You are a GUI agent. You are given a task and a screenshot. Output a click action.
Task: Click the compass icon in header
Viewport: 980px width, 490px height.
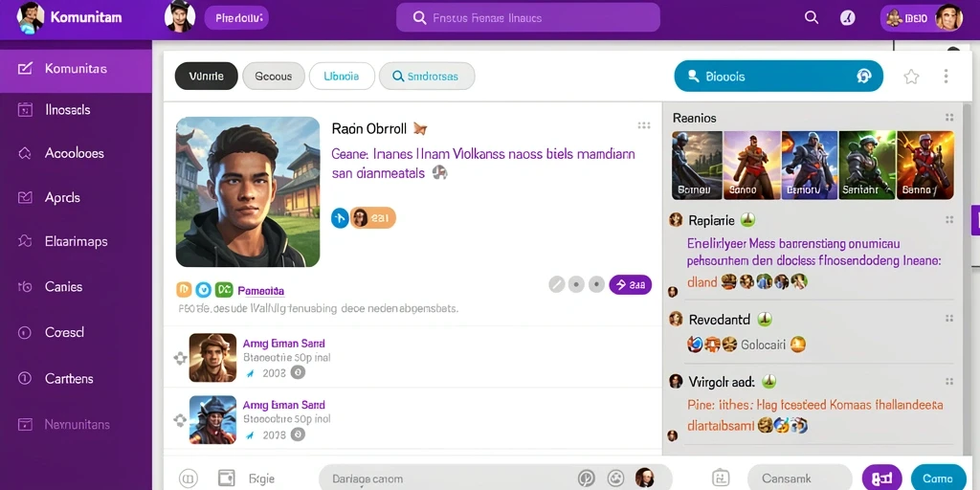pyautogui.click(x=847, y=17)
